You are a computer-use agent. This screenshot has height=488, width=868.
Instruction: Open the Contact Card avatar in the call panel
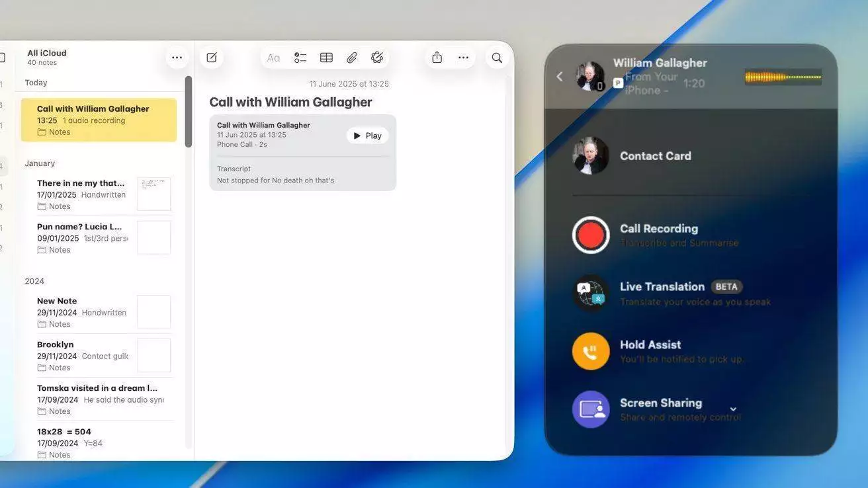[591, 155]
